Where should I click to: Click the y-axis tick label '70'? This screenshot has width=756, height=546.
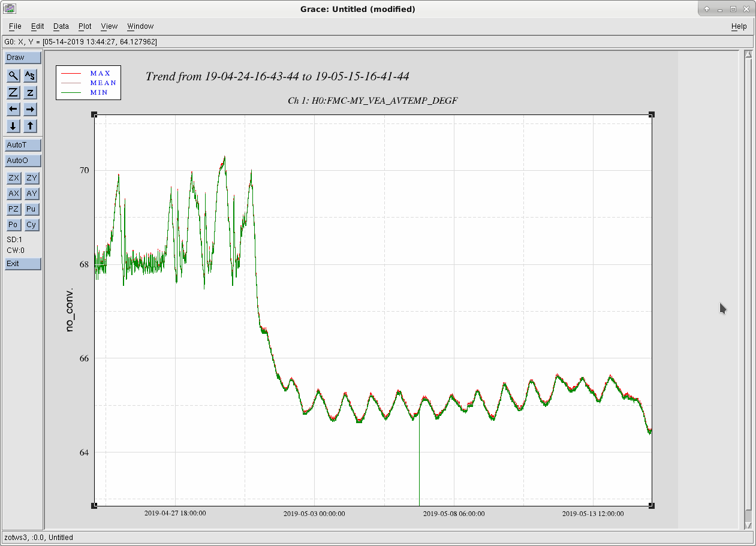pyautogui.click(x=84, y=170)
